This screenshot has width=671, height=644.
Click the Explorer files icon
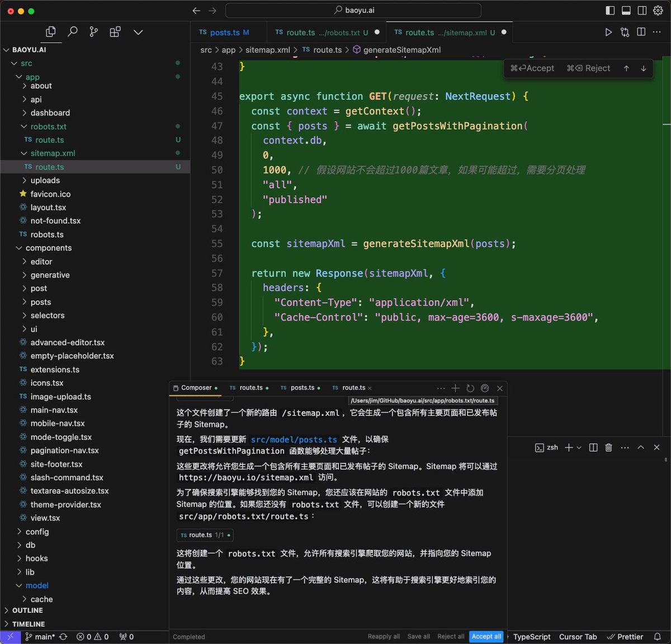coord(51,32)
